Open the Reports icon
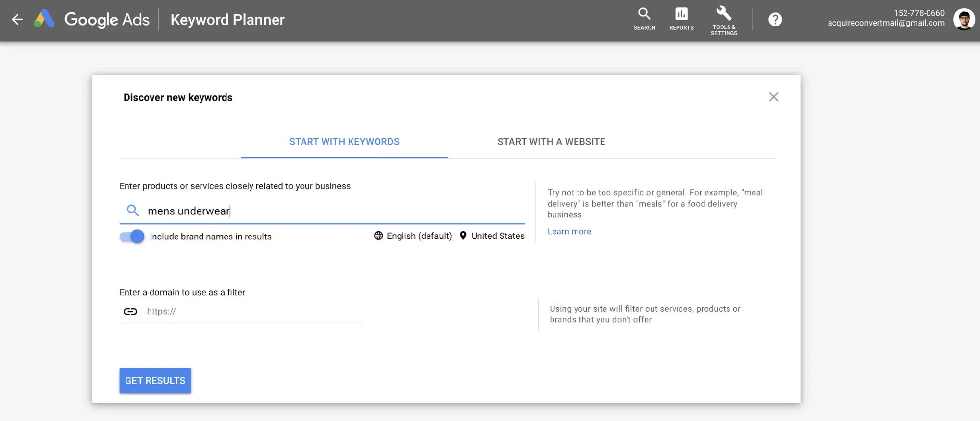Image resolution: width=980 pixels, height=421 pixels. pyautogui.click(x=681, y=19)
